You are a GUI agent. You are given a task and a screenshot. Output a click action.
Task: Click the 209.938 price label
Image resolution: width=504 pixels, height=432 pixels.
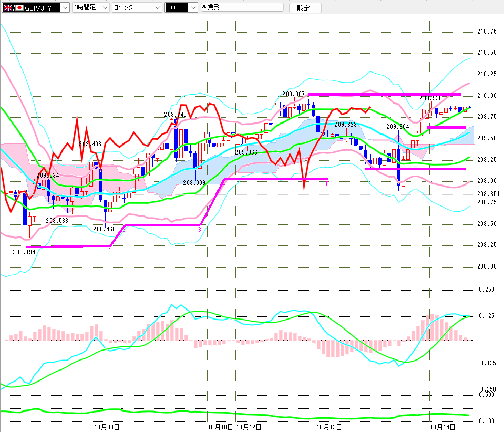pos(431,98)
